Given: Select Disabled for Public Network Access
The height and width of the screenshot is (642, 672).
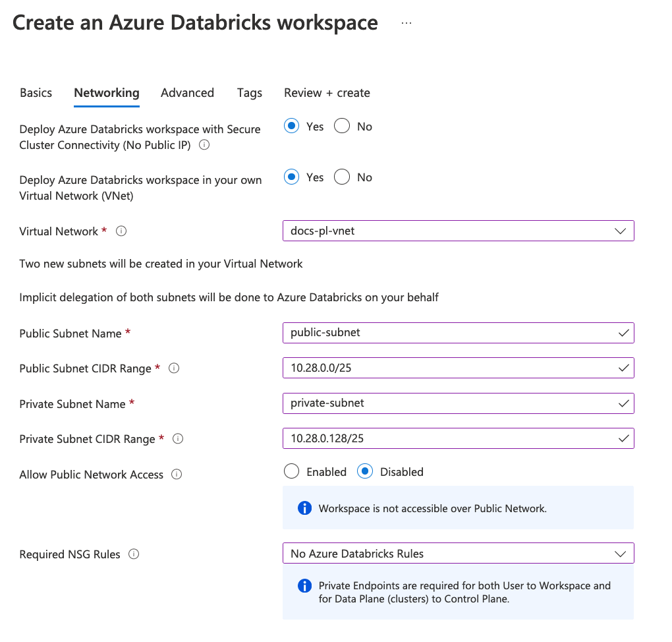Looking at the screenshot, I should pos(365,471).
